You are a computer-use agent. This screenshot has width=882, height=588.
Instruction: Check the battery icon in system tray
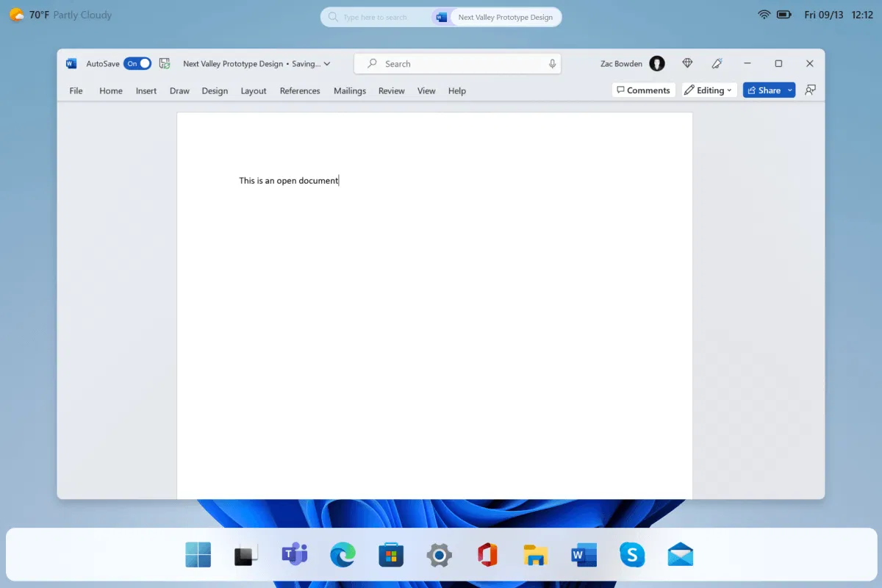[784, 15]
